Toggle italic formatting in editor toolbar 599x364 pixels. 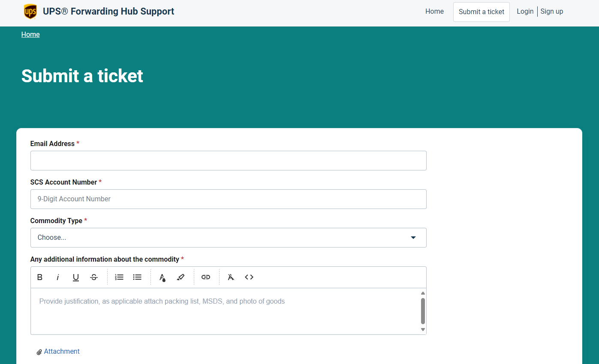(x=58, y=277)
